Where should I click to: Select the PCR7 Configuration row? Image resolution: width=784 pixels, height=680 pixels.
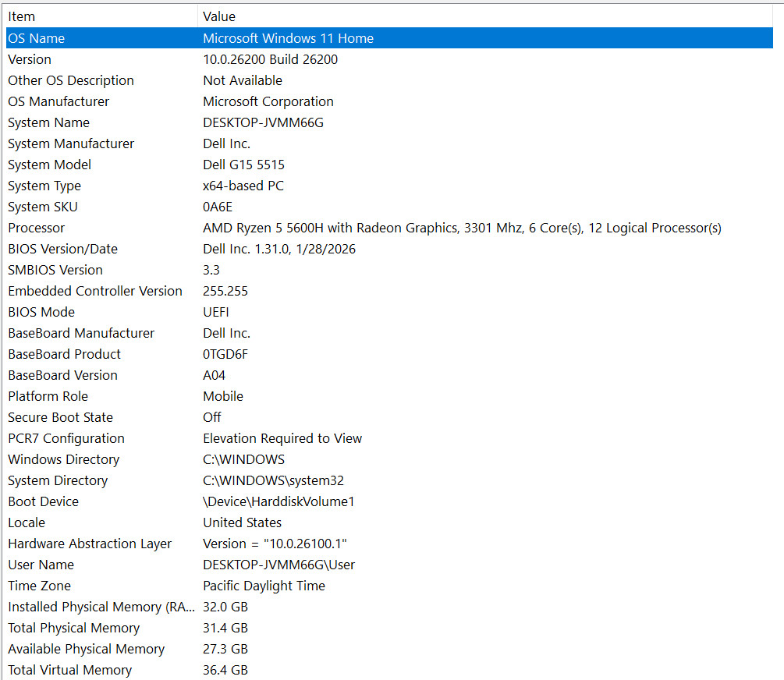tap(389, 438)
